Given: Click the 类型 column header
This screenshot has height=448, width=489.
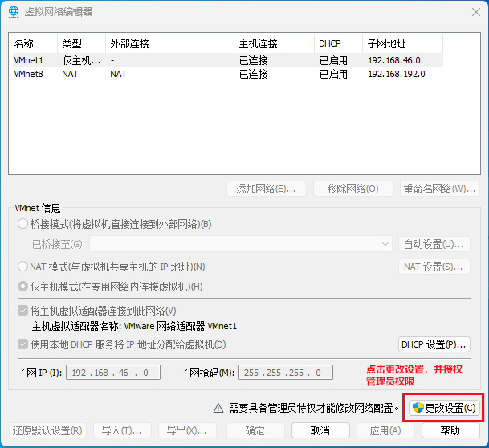Looking at the screenshot, I should click(82, 43).
